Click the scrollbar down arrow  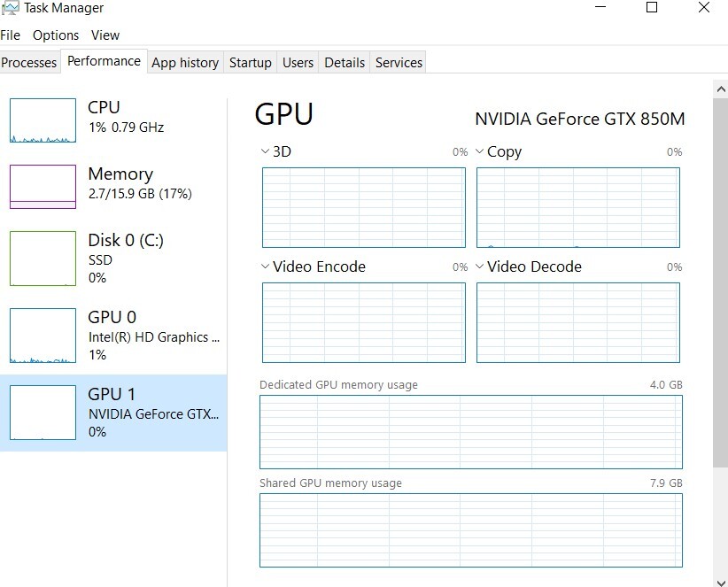pos(721,582)
